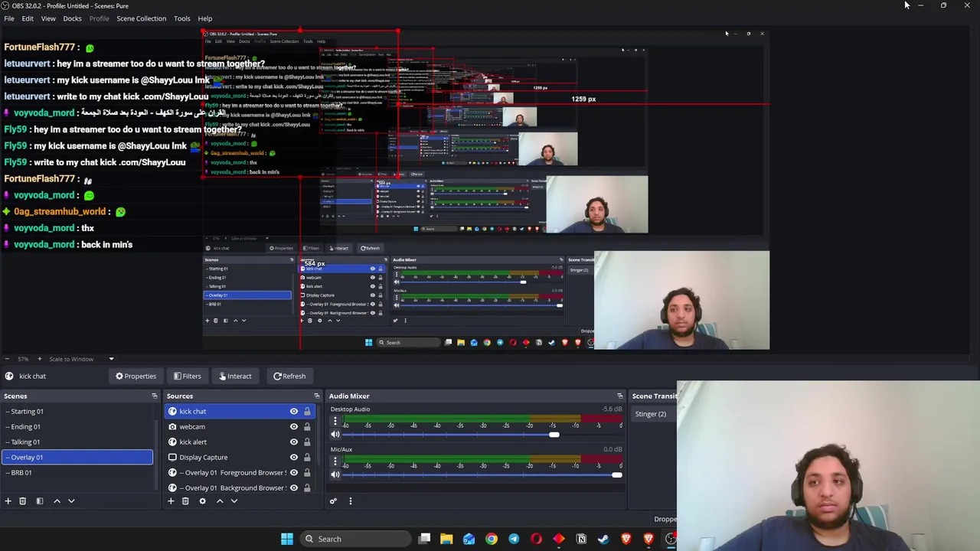Hide Overlay 01 Foreground Browser source
Viewport: 980px width, 551px height.
(x=293, y=473)
